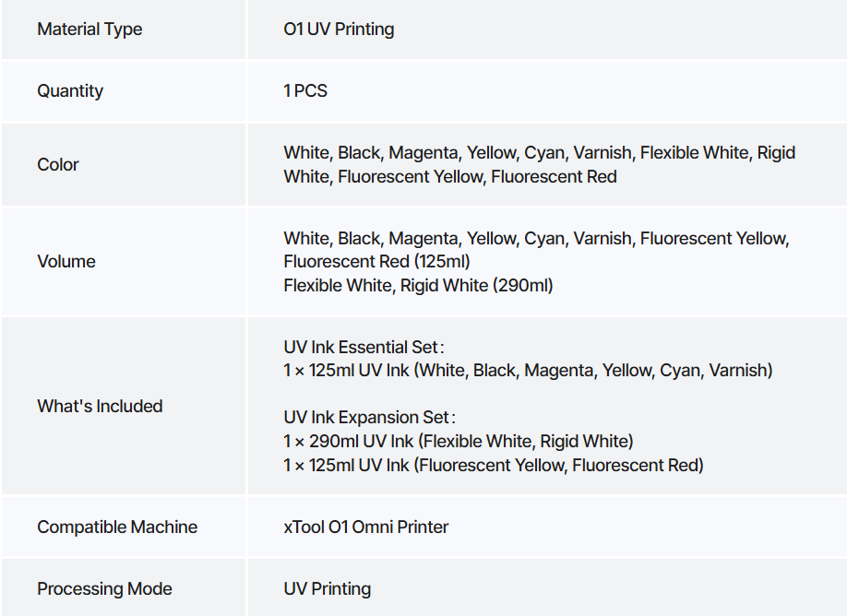The width and height of the screenshot is (847, 616).
Task: Click the 125ml UV Ink White, Black, Magenta line
Action: [x=528, y=371]
